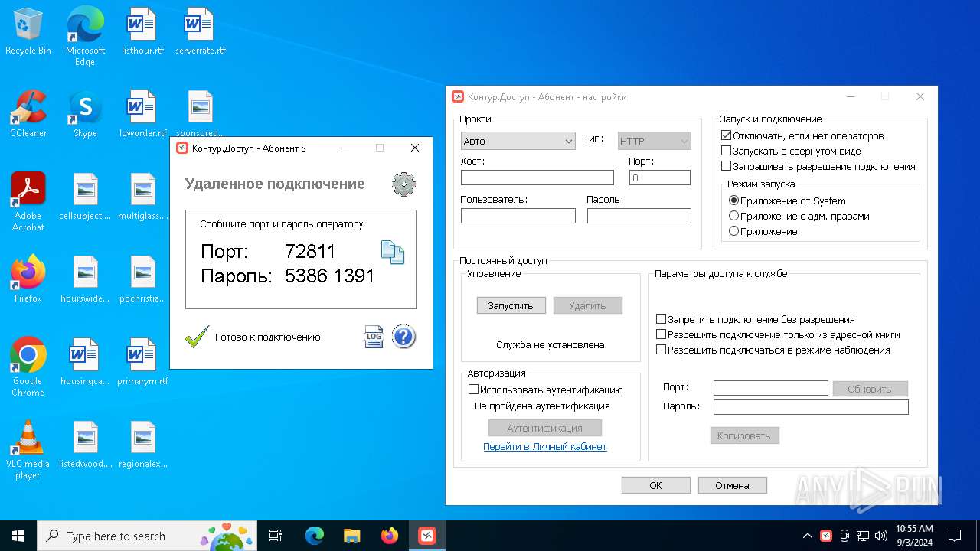Check 'Разрешить подключаться в режиме наблюдения'
This screenshot has width=980, height=551.
pos(661,350)
